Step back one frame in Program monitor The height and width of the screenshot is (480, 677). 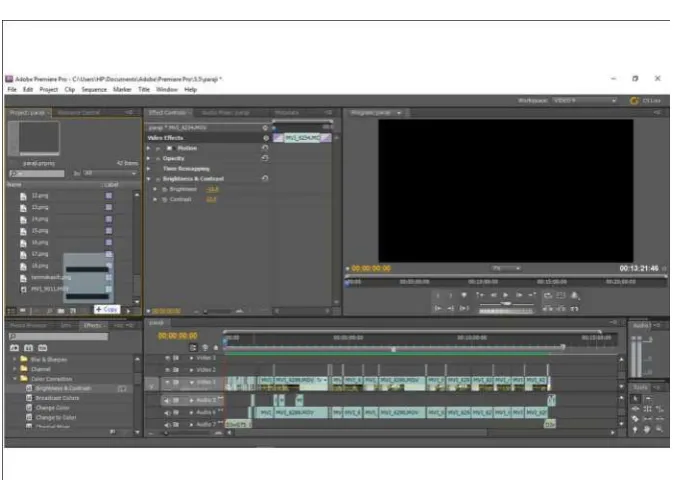tap(493, 295)
